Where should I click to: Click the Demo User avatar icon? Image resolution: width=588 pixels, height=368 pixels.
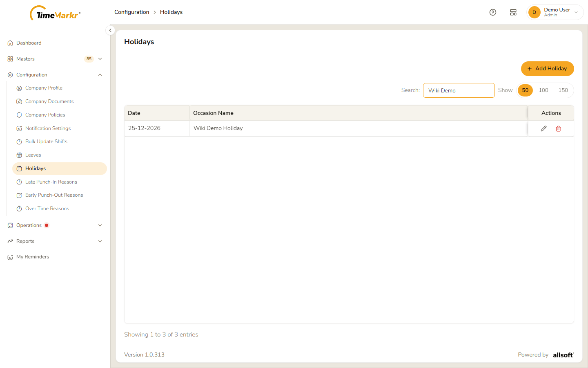tap(534, 12)
